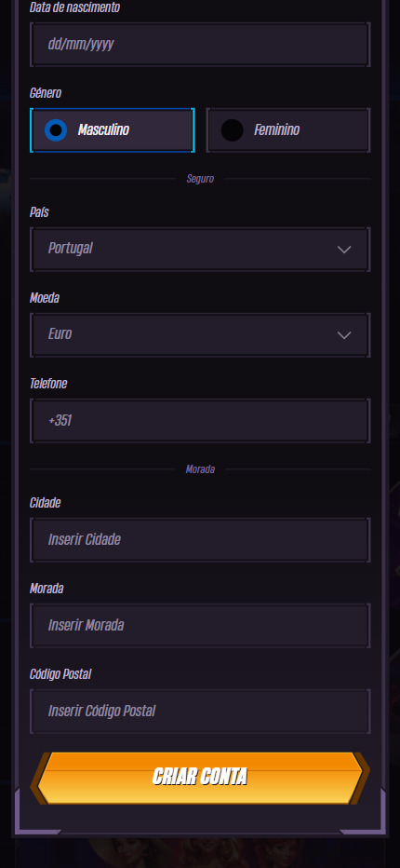Click the Moeda dropdown chevron arrow

tap(344, 335)
